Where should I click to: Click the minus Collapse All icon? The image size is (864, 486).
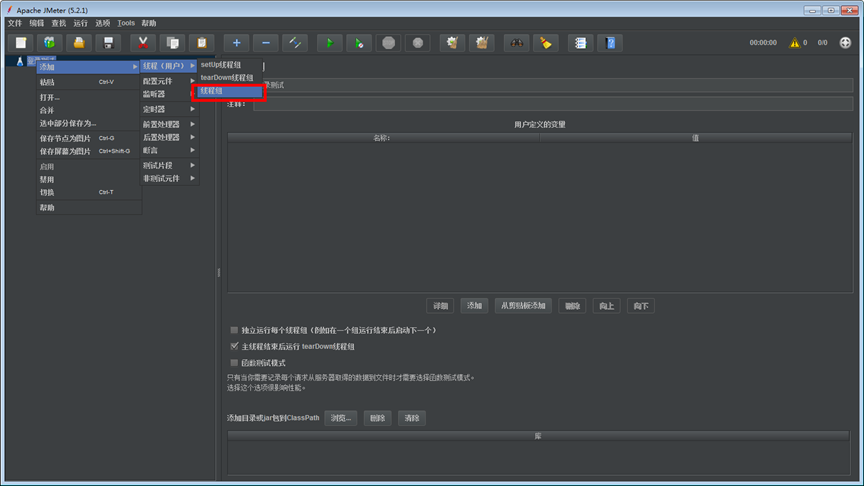click(266, 43)
